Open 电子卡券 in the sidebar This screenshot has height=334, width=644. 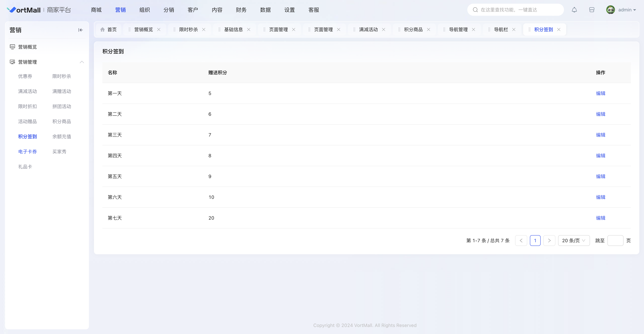(x=28, y=152)
